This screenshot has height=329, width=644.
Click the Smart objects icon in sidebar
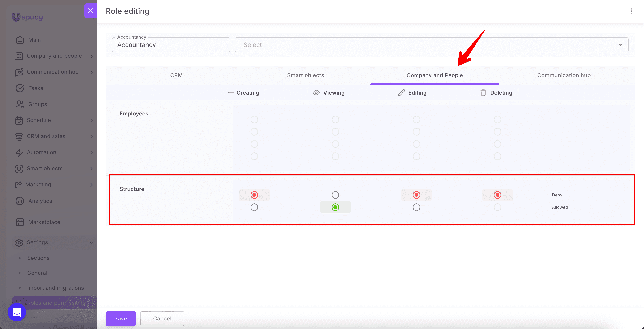(19, 168)
